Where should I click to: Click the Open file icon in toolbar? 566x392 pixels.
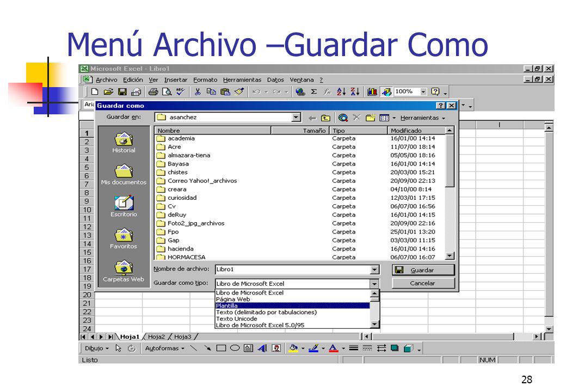point(109,91)
